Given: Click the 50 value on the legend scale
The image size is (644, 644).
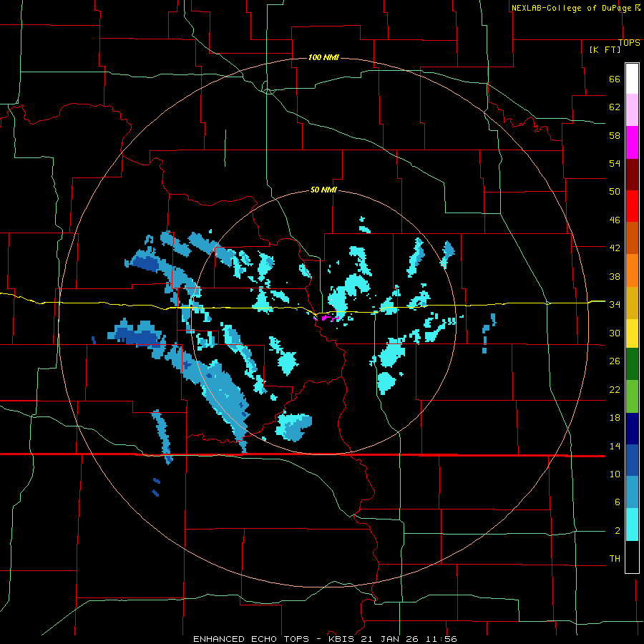Looking at the screenshot, I should point(615,191).
